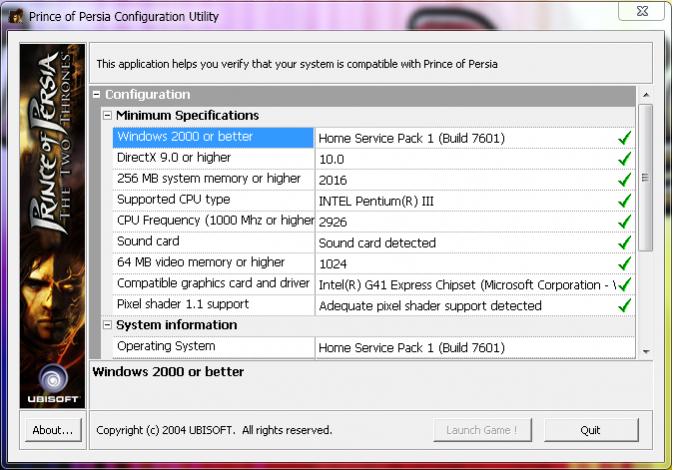Click the 'System information' heading text
Image resolution: width=673 pixels, height=470 pixels.
[x=176, y=325]
